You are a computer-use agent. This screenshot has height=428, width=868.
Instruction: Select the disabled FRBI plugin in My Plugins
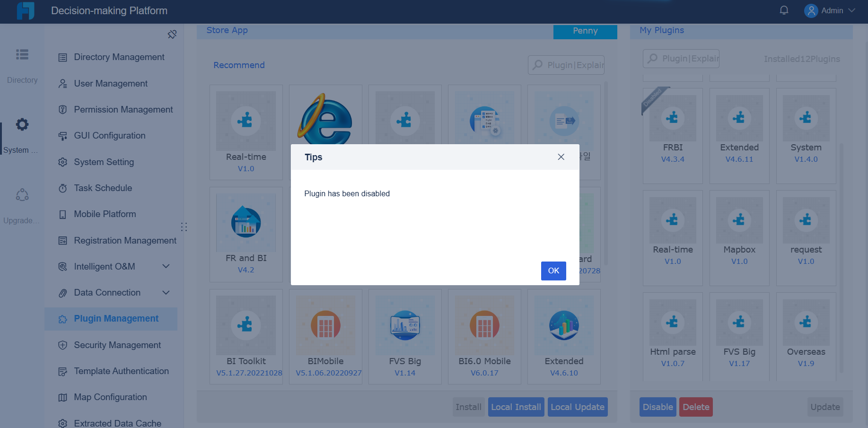tap(673, 136)
